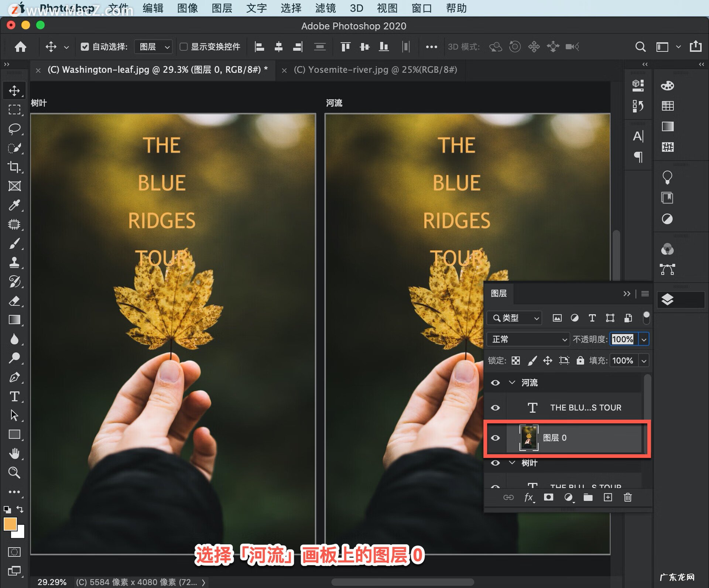
Task: Create a new layer with the plus button
Action: point(608,498)
